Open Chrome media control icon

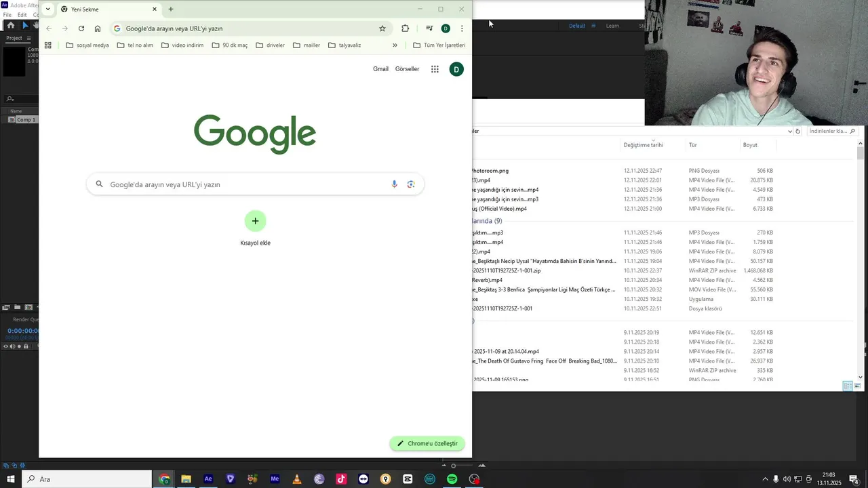429,28
